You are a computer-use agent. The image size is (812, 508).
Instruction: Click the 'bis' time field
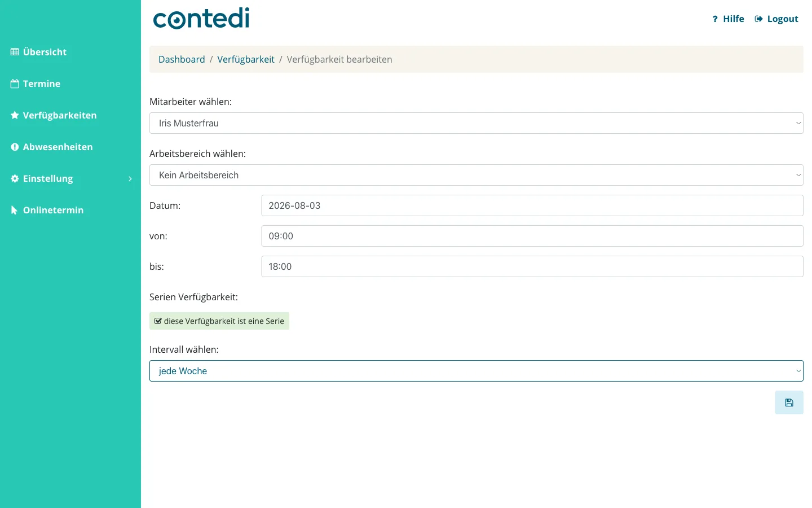click(x=532, y=266)
